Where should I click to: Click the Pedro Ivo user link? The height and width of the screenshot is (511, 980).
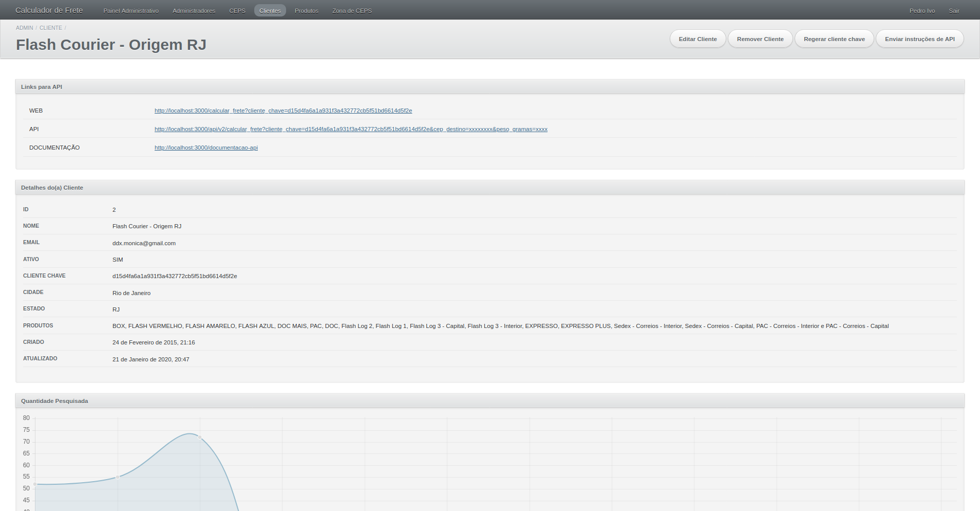[922, 11]
